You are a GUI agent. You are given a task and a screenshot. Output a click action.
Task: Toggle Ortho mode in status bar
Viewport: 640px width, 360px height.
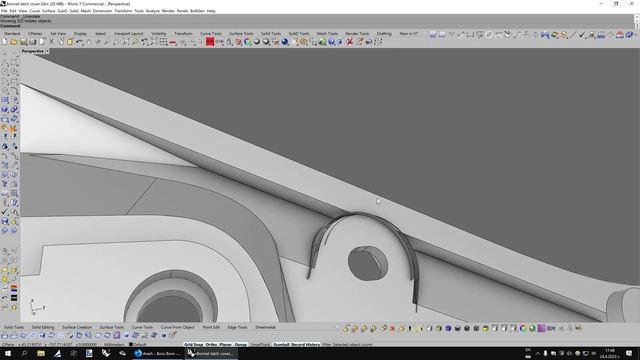(211, 344)
